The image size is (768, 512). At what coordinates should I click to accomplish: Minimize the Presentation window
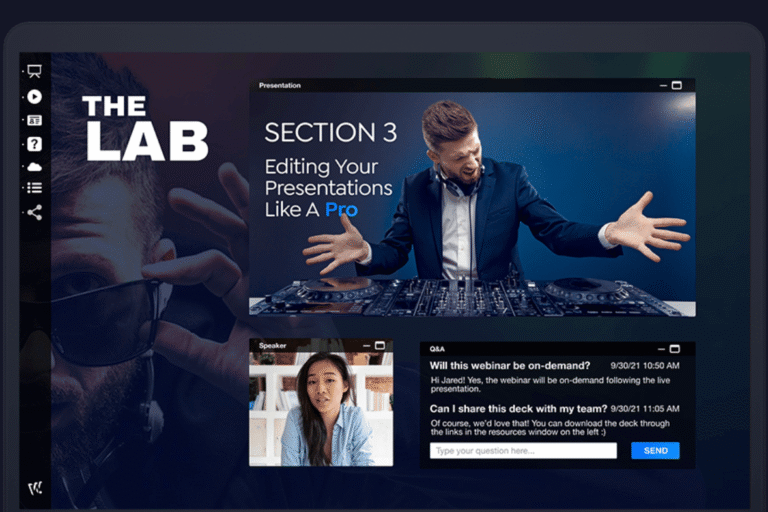663,86
